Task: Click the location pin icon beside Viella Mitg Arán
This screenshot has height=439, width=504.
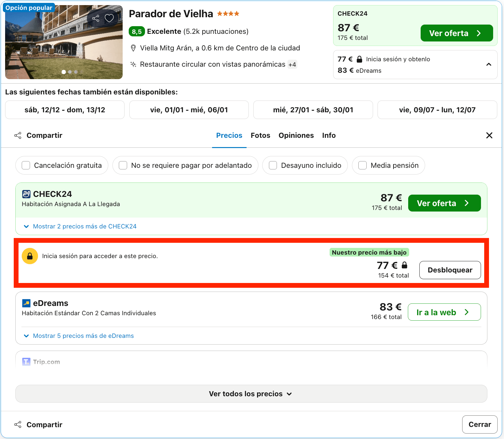Action: click(x=134, y=48)
